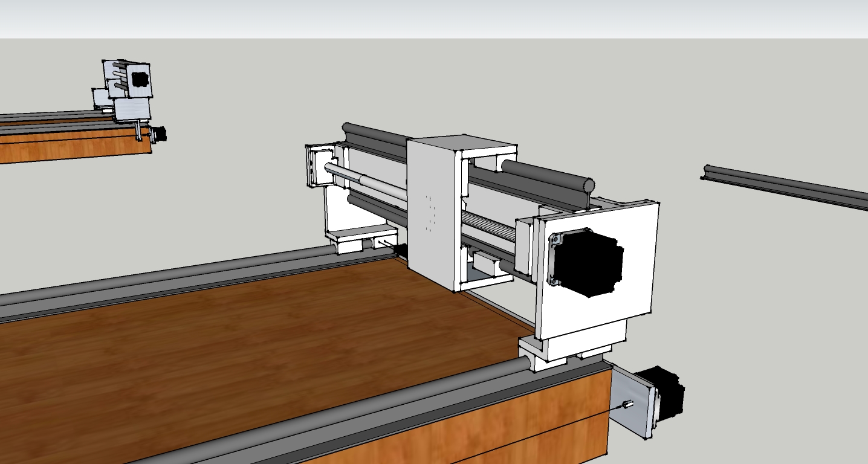Click the detached gray rail floating at right
Screen dimensions: 868x464
coord(786,187)
